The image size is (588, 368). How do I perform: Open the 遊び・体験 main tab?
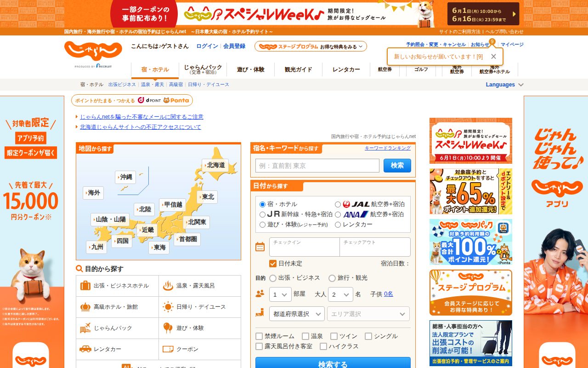[251, 70]
